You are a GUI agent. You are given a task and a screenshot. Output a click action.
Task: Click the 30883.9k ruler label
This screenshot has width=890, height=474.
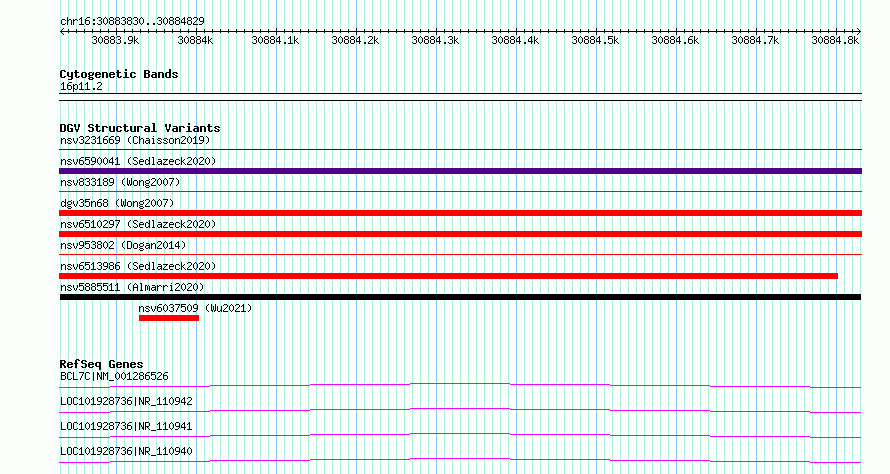point(115,40)
